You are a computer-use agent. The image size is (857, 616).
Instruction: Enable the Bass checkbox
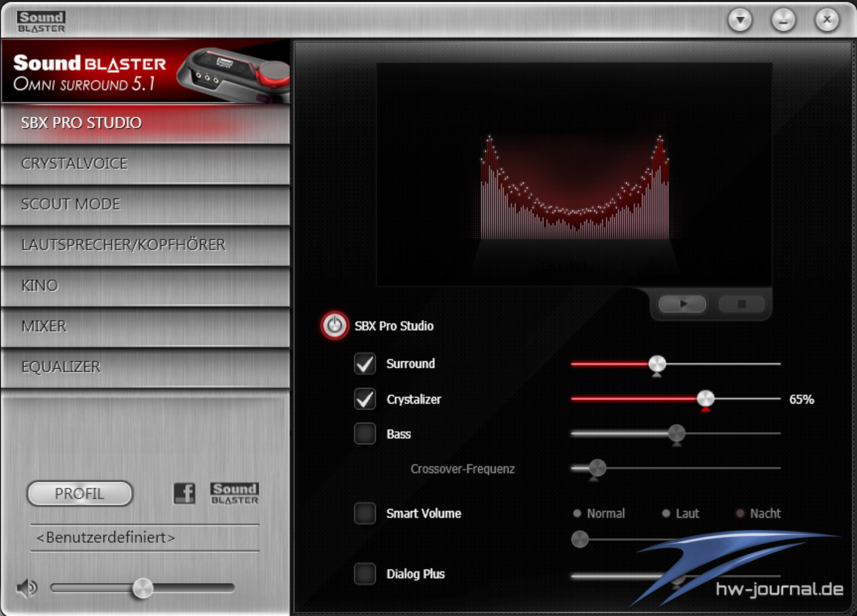(x=365, y=434)
